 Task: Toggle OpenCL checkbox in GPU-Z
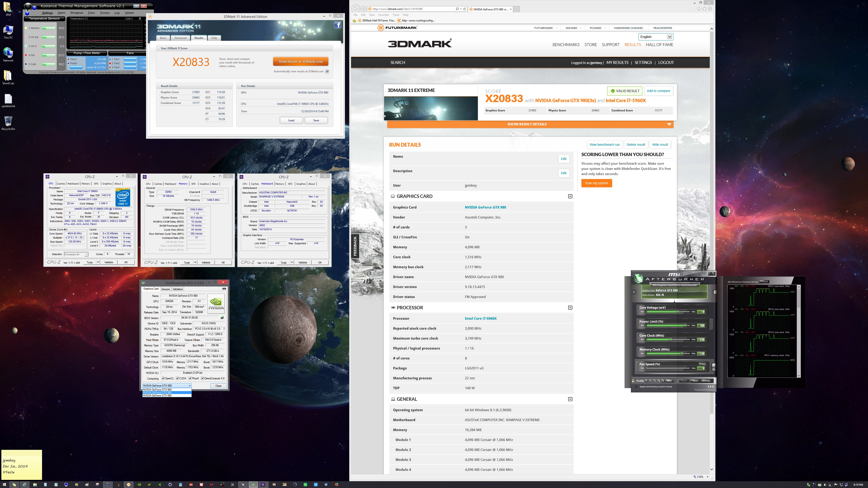coord(163,378)
